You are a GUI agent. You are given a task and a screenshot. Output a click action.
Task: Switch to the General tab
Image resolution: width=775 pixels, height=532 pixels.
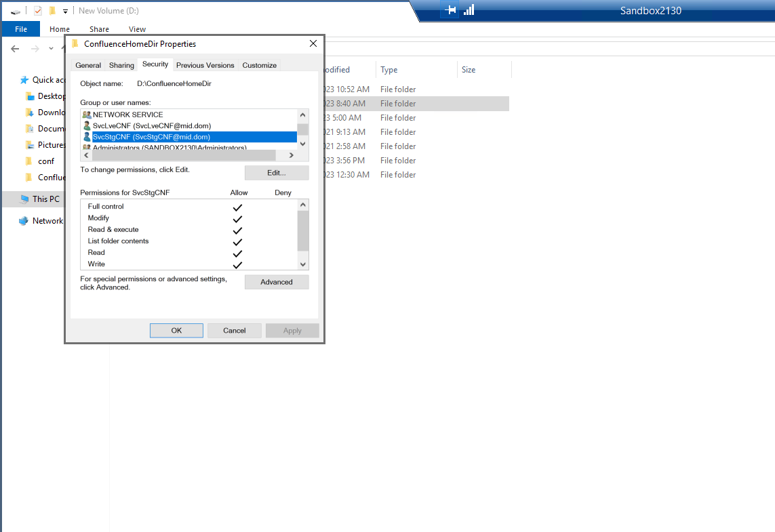88,65
